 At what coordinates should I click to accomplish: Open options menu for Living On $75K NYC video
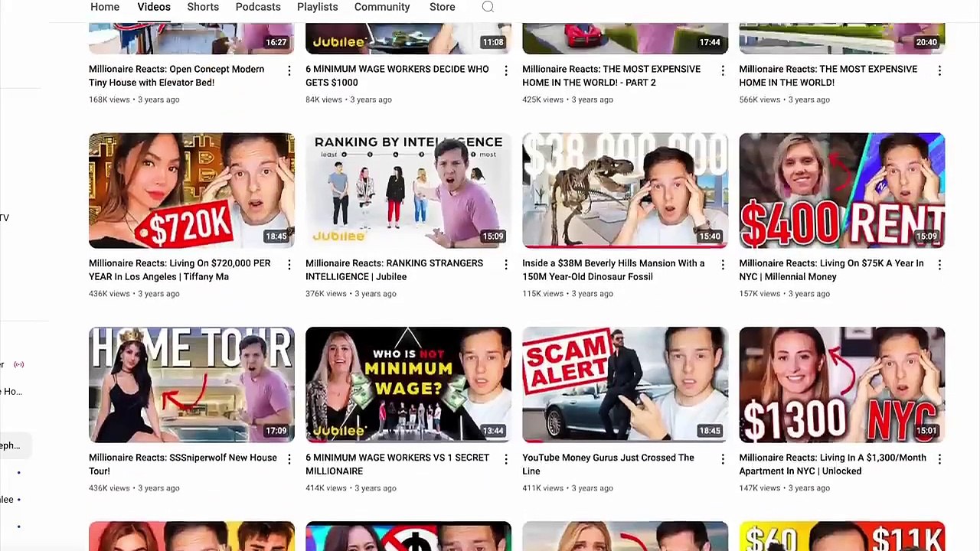[939, 265]
